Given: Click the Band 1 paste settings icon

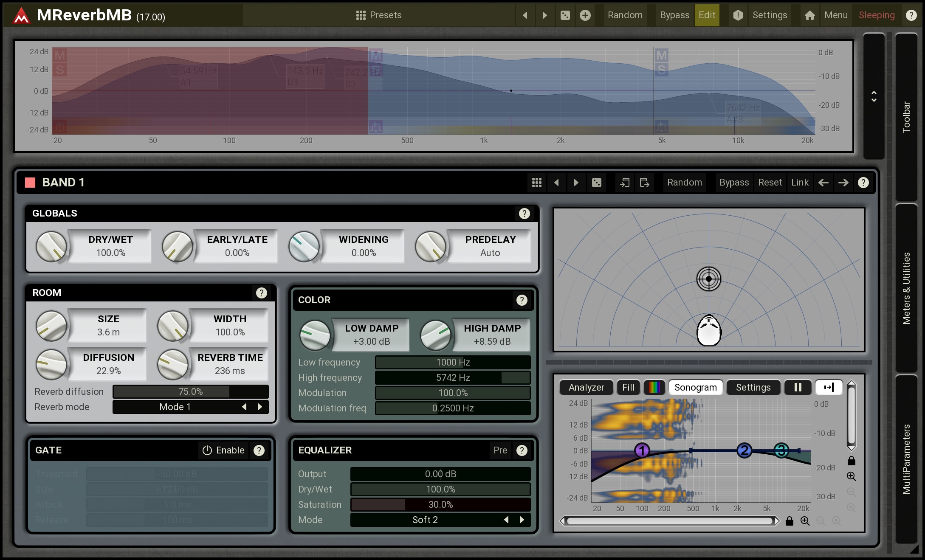Looking at the screenshot, I should [644, 183].
